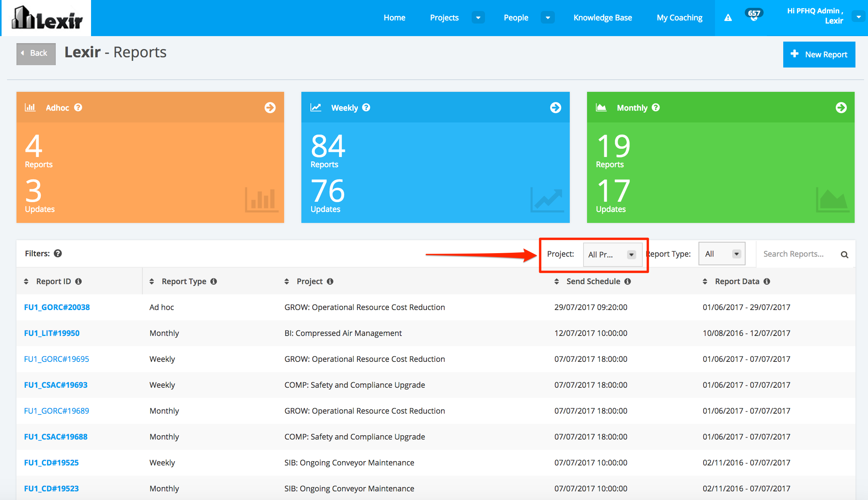Click info icon beside Send Schedule
Viewport: 868px width, 500px height.
(x=628, y=281)
